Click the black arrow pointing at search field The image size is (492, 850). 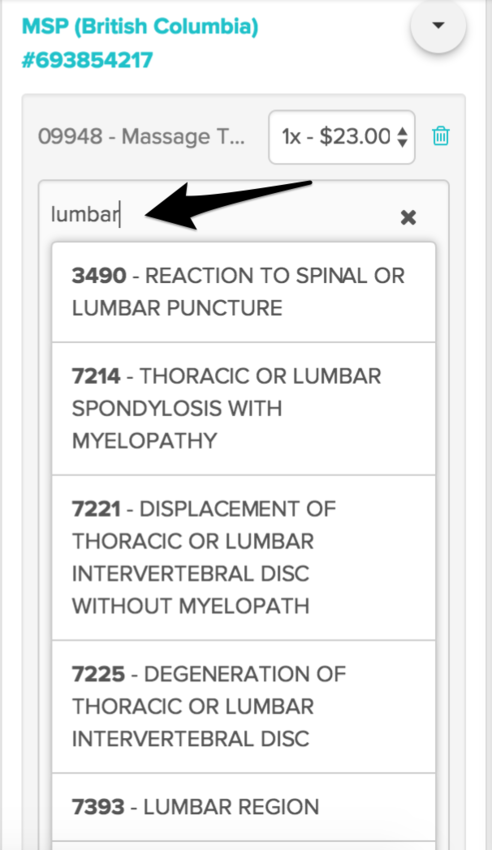click(228, 204)
